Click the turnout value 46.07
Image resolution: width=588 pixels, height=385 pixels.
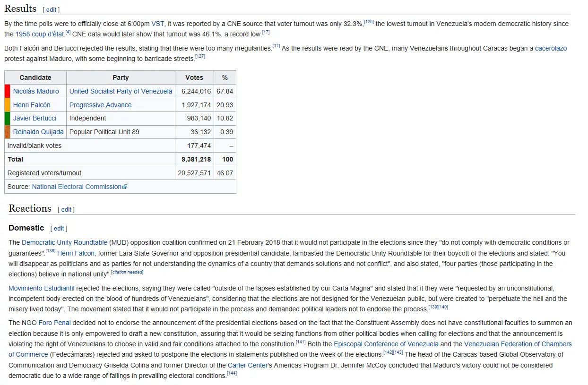point(225,173)
